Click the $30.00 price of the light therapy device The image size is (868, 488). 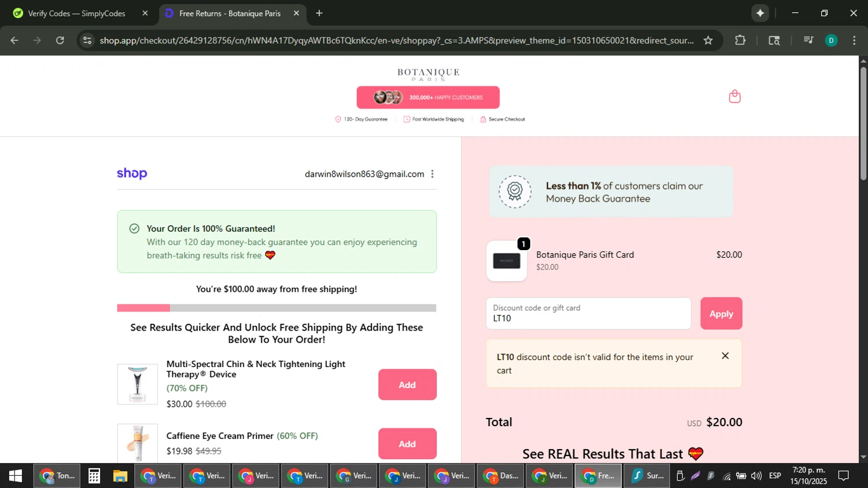click(179, 404)
